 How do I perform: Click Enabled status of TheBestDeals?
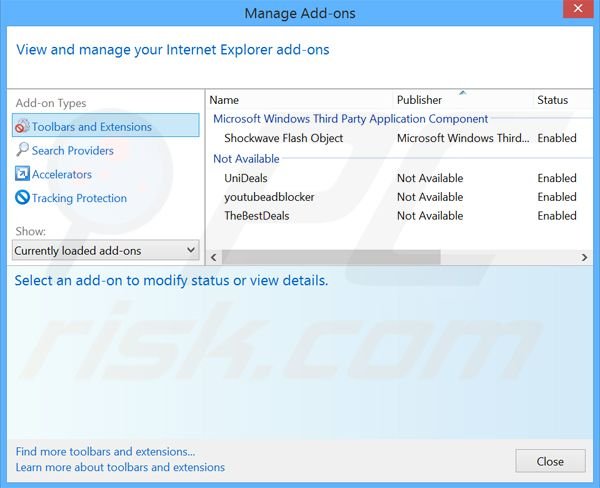[x=557, y=215]
